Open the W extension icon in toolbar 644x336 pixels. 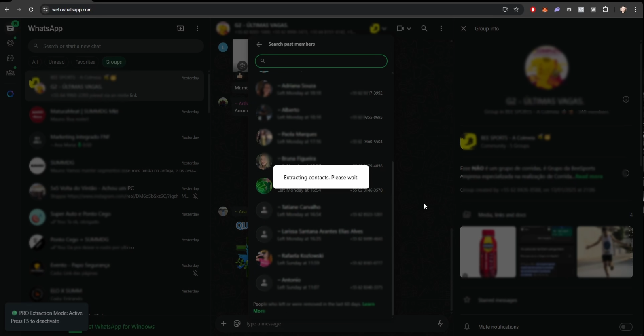point(593,9)
